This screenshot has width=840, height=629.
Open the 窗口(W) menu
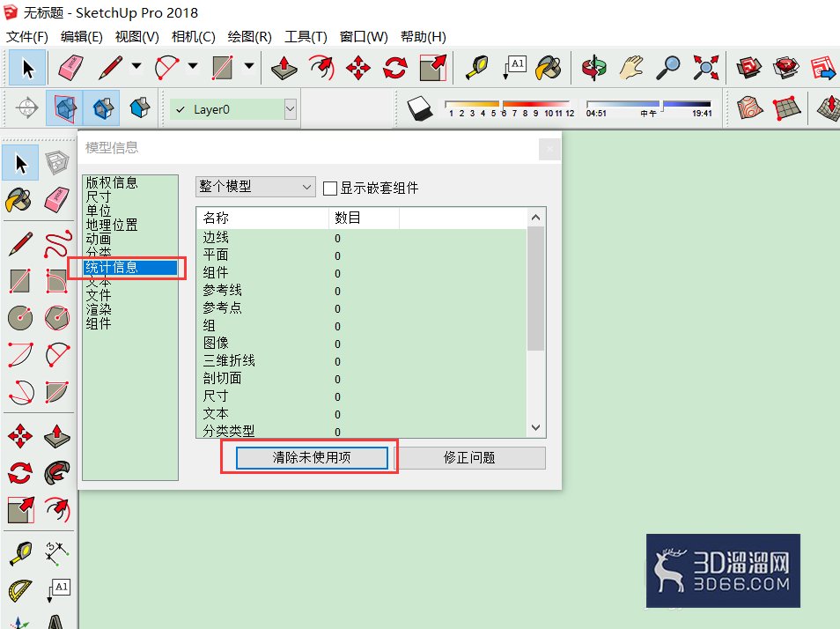tap(364, 36)
